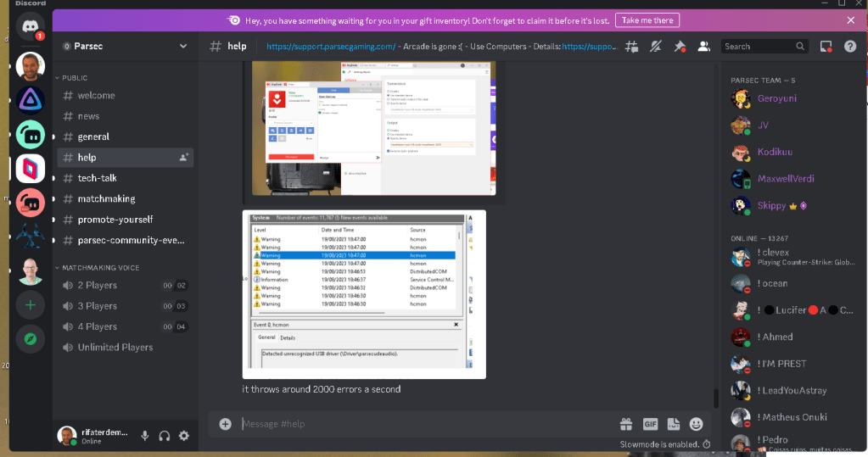
Task: Open Threads icon in channel header
Action: click(x=631, y=47)
